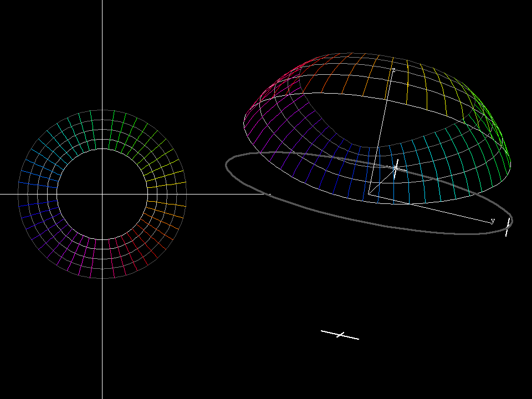Toggle the origin cross inside the dome
This screenshot has height=399, width=532.
396,167
